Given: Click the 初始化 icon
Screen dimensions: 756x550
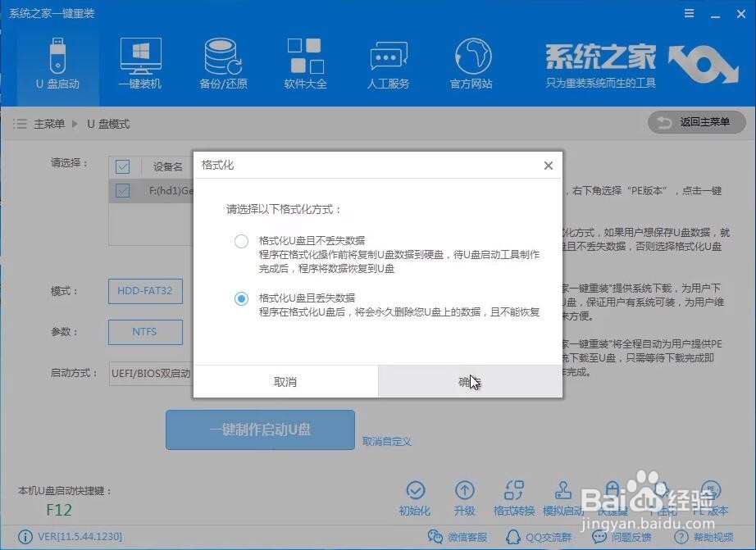Looking at the screenshot, I should [415, 498].
